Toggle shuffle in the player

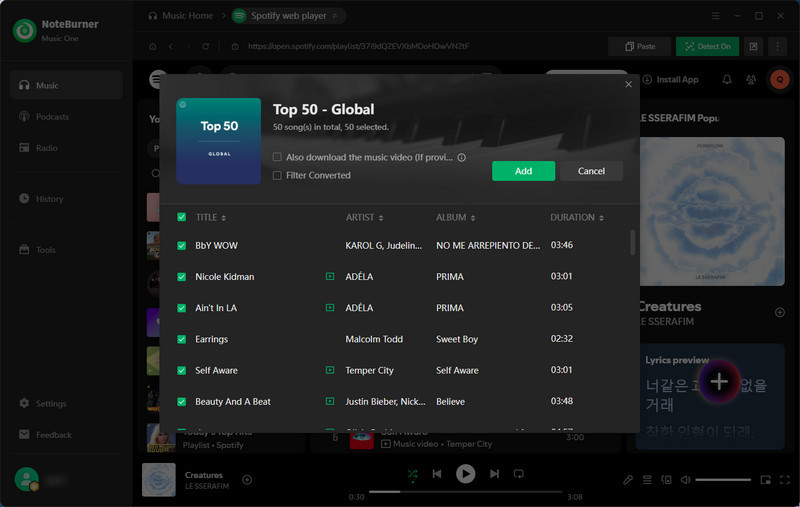tap(413, 474)
